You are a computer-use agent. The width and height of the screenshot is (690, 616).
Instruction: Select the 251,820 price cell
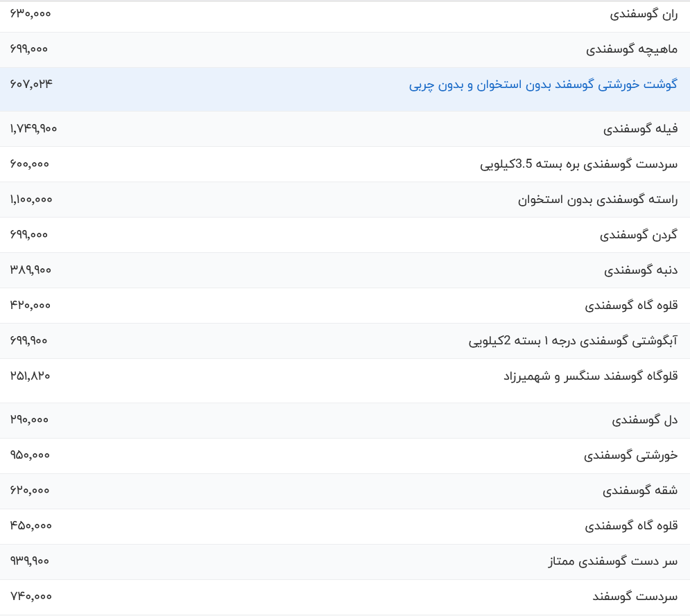click(x=31, y=376)
